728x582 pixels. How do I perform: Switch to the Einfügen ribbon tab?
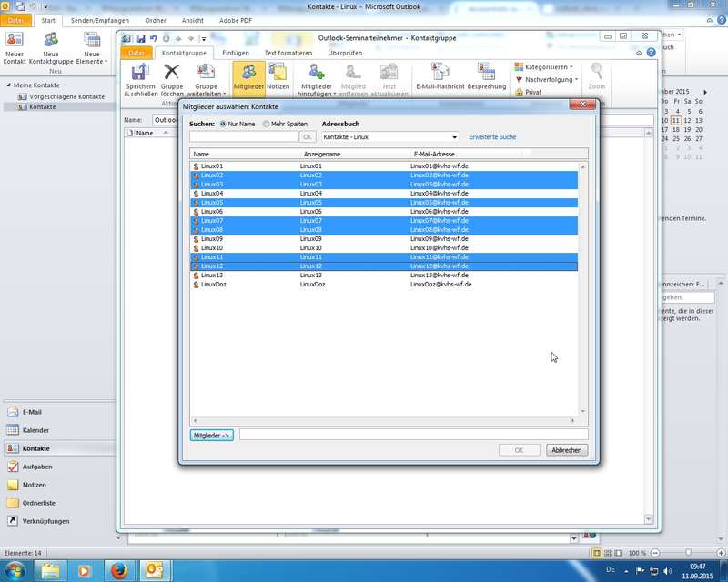point(236,53)
